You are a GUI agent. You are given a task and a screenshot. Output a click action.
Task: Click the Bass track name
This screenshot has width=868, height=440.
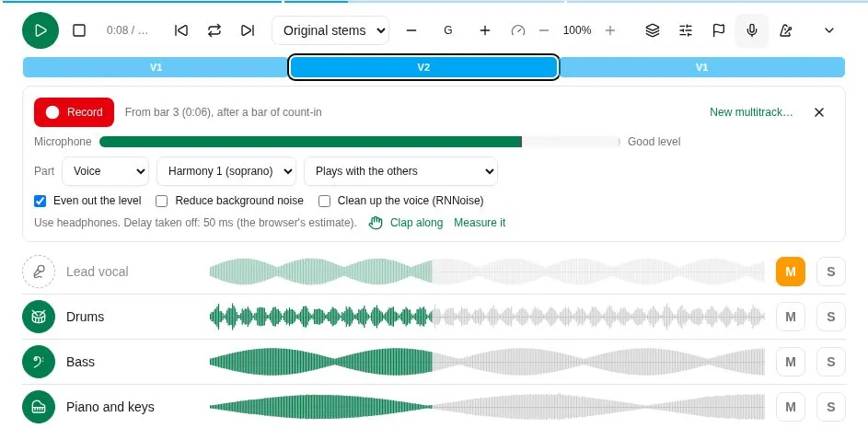click(81, 362)
